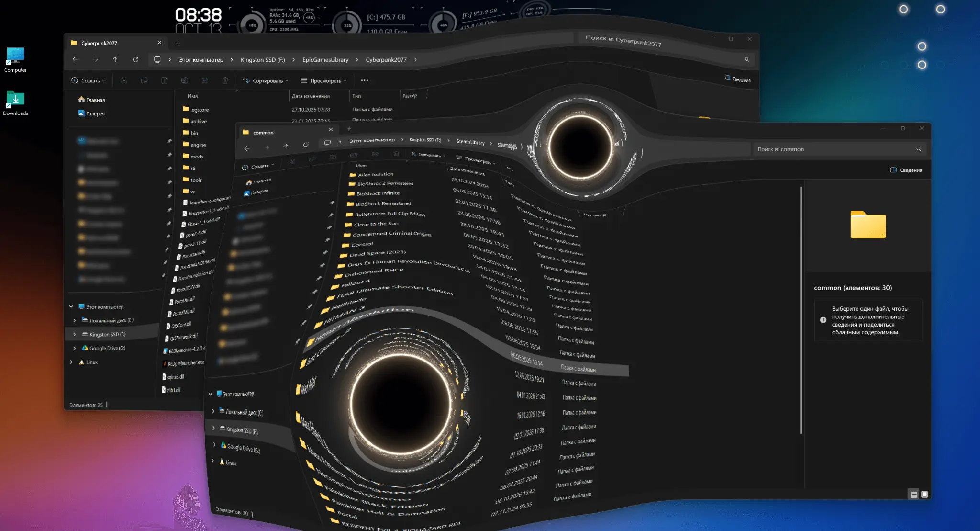This screenshot has width=980, height=531.
Task: Click the search magnifier in Cyberpunk2077 window
Action: 746,59
